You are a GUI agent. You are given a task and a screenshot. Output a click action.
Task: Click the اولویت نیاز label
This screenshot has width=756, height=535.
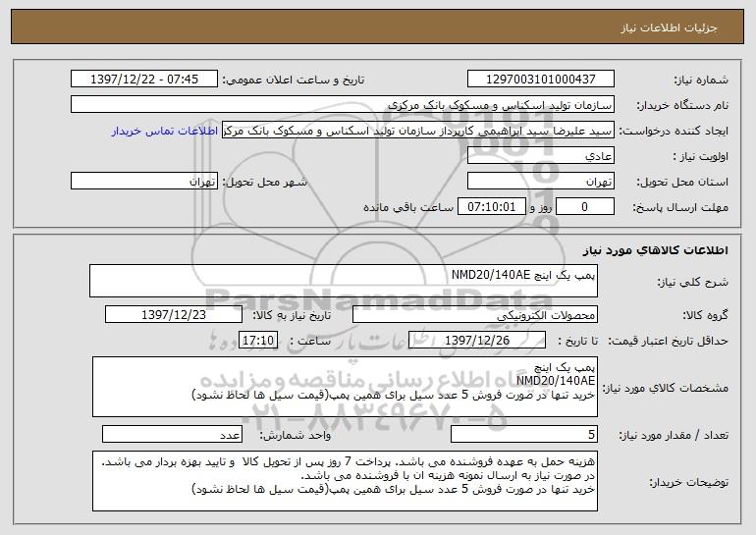click(700, 157)
